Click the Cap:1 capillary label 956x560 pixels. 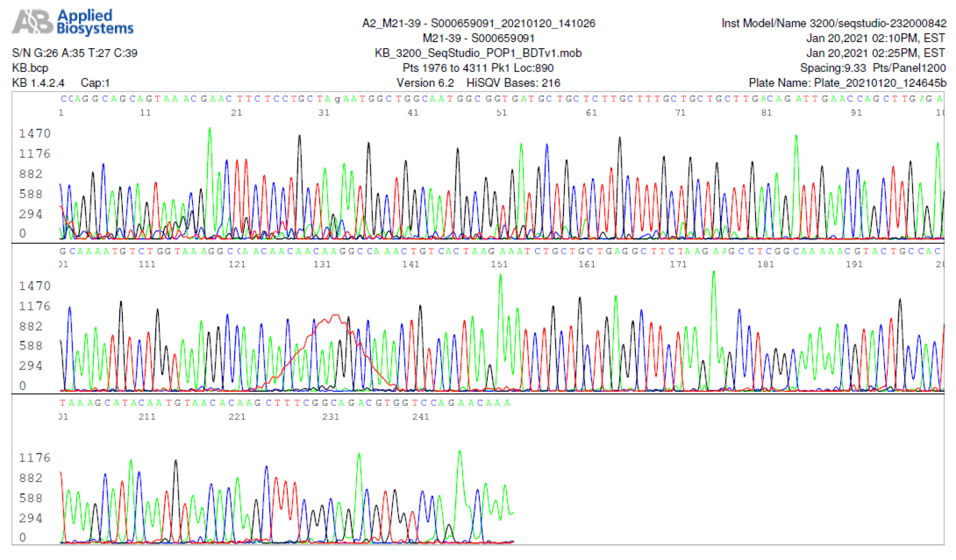[95, 83]
